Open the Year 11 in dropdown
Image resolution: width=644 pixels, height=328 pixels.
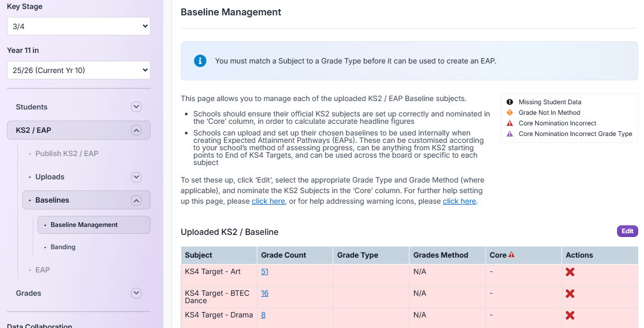pos(78,70)
